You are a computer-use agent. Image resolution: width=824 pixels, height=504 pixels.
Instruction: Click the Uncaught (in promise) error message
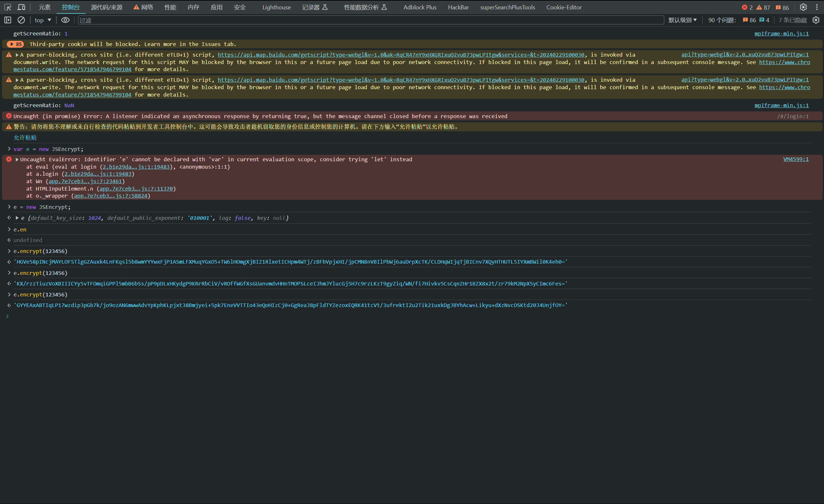[260, 116]
